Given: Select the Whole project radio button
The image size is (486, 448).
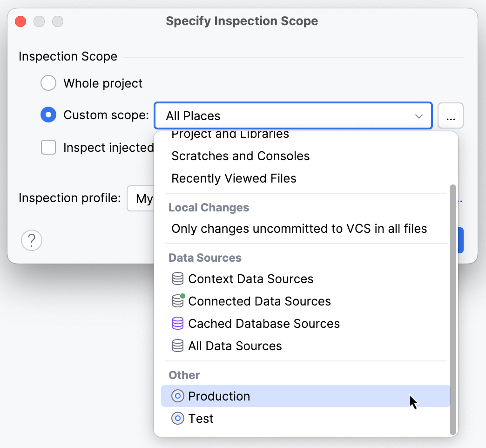Looking at the screenshot, I should click(x=48, y=82).
